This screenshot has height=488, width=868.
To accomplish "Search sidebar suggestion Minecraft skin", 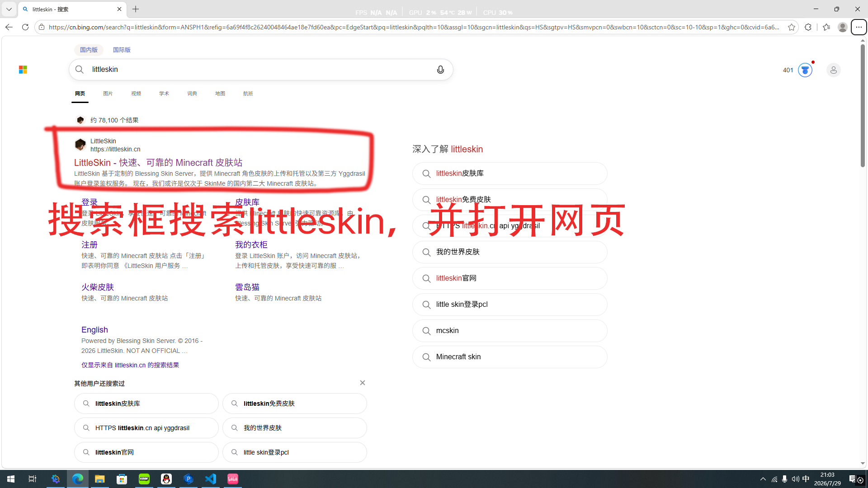I will [x=509, y=357].
